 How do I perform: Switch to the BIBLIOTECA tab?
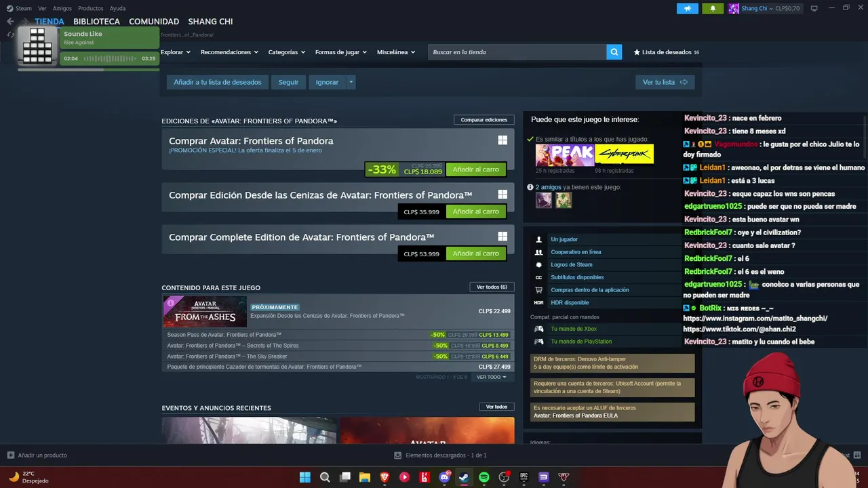coord(96,22)
